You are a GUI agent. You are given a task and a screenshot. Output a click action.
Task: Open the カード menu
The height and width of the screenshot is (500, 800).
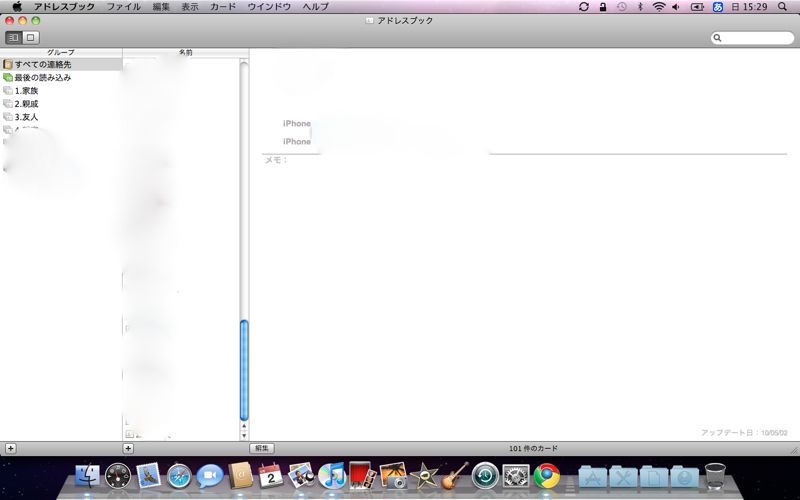tap(223, 7)
